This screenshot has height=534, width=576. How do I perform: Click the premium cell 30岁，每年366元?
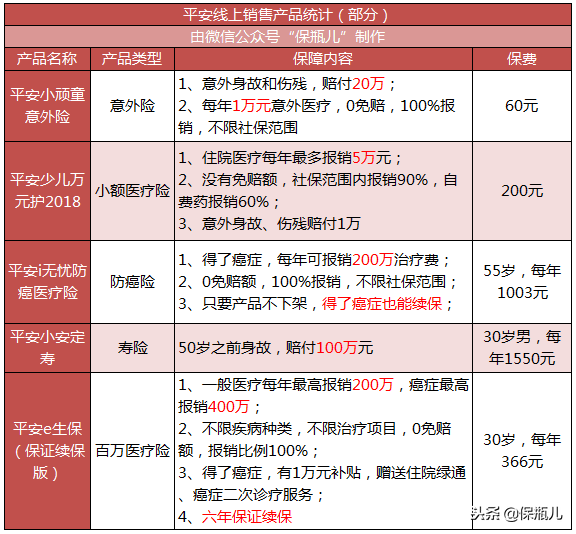coord(522,451)
